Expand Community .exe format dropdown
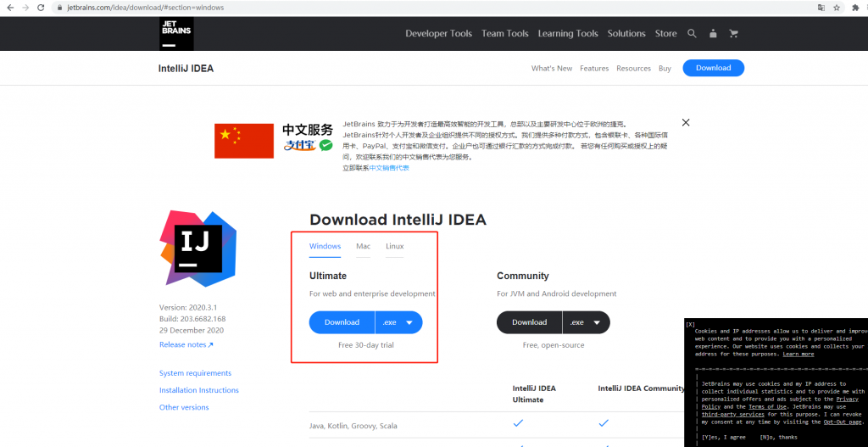 click(x=587, y=322)
